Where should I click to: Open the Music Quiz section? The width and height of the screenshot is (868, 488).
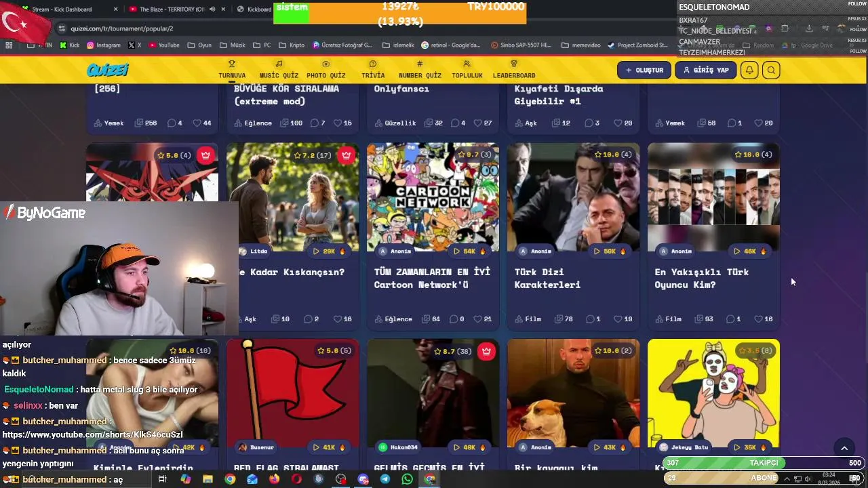pos(279,70)
